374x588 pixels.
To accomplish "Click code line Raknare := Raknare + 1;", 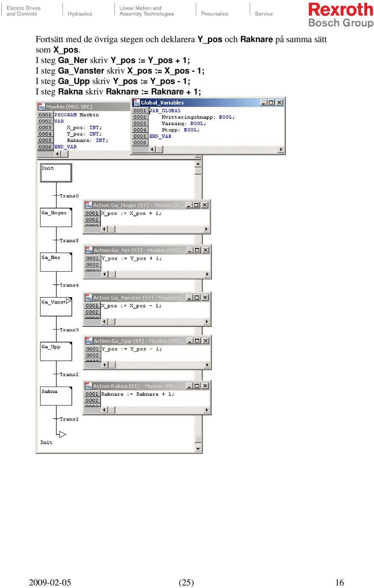I will tap(138, 394).
